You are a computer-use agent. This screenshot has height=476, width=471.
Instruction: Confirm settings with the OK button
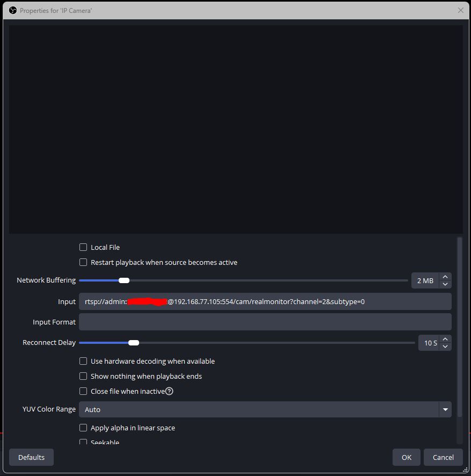pyautogui.click(x=407, y=457)
